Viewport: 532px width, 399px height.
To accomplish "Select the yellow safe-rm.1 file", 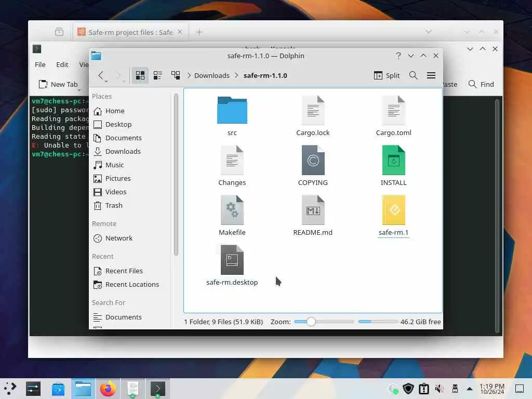I will 394,216.
